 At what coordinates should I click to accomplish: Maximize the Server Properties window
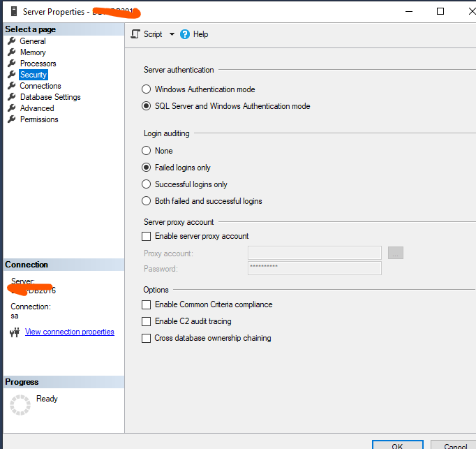(x=440, y=12)
